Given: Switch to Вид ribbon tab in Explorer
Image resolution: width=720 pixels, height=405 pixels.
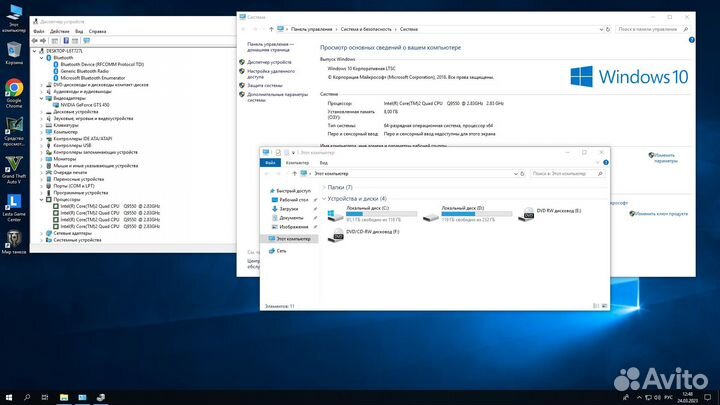Looking at the screenshot, I should click(x=324, y=163).
